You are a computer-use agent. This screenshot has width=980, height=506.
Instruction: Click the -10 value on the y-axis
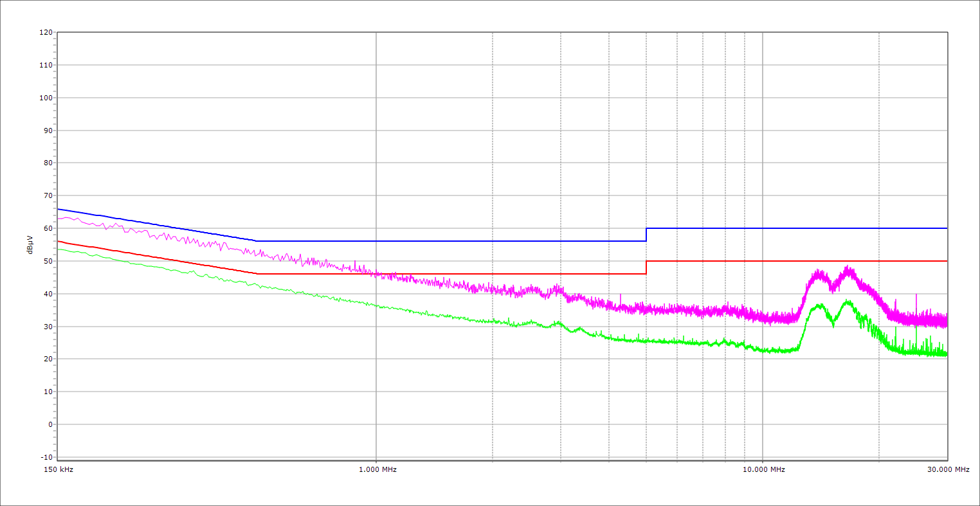click(46, 457)
